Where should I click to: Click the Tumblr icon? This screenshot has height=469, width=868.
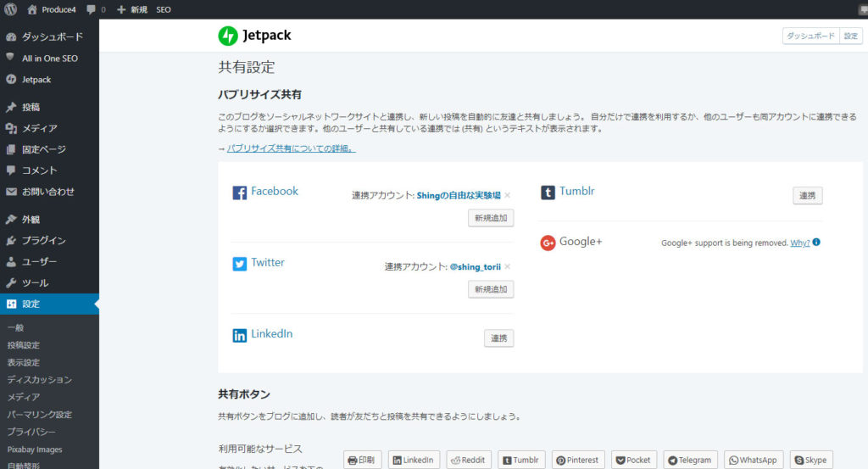pyautogui.click(x=548, y=193)
